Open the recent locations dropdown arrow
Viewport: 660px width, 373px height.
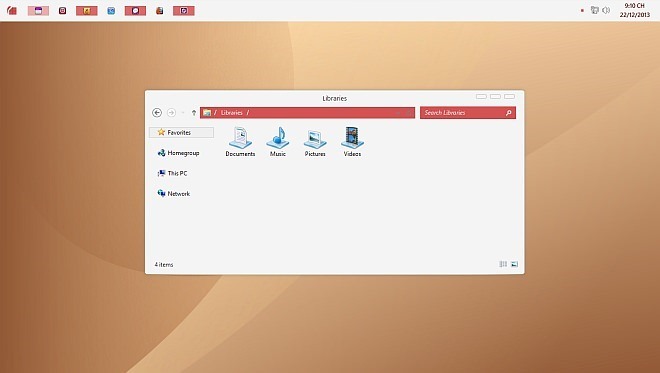point(183,113)
